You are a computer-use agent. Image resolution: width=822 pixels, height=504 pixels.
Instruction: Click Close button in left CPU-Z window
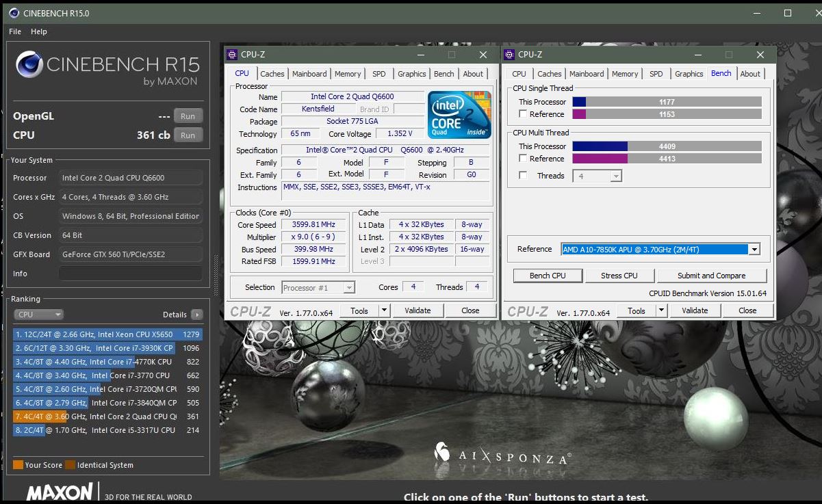(x=470, y=310)
